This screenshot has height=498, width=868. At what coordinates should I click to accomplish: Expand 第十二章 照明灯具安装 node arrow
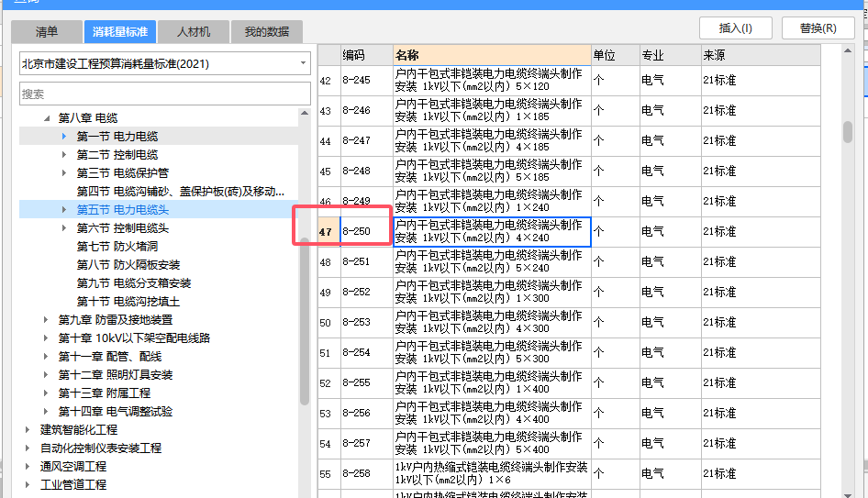pos(46,374)
